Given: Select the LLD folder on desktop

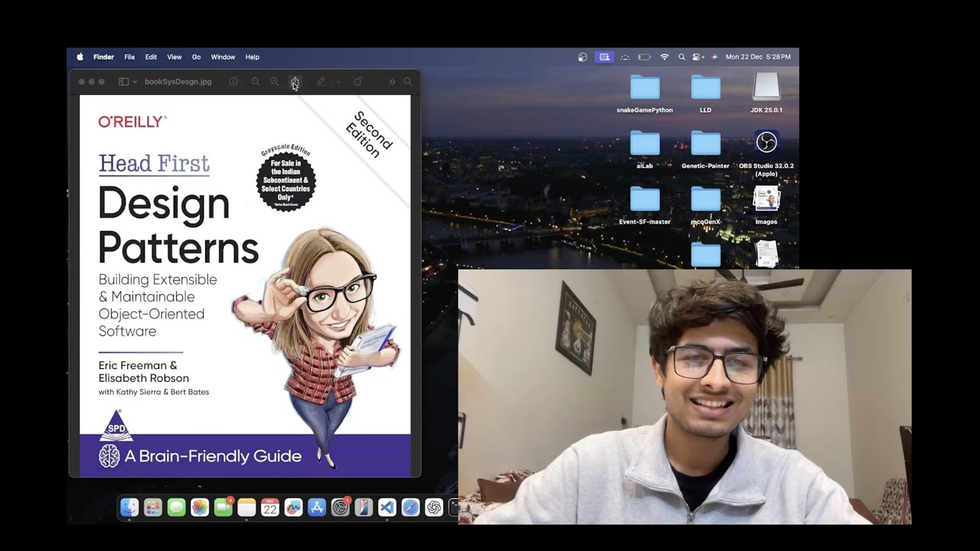Looking at the screenshot, I should coord(705,93).
